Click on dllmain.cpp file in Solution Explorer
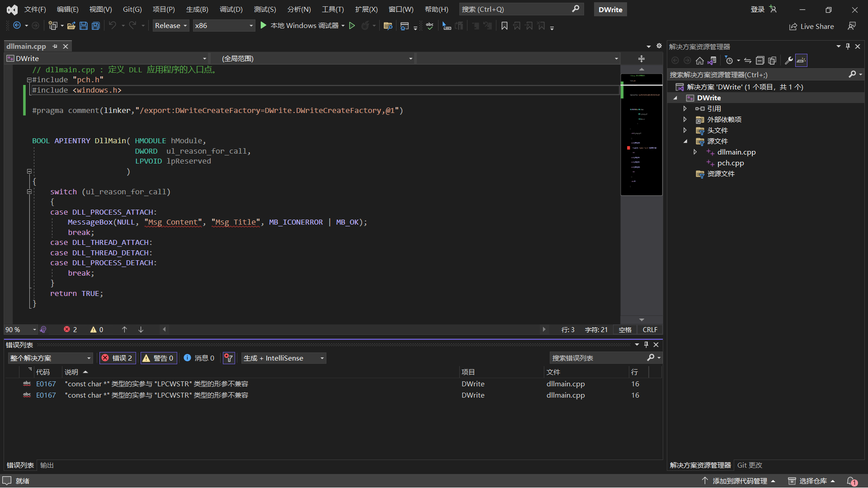Viewport: 868px width, 488px height. pos(735,152)
